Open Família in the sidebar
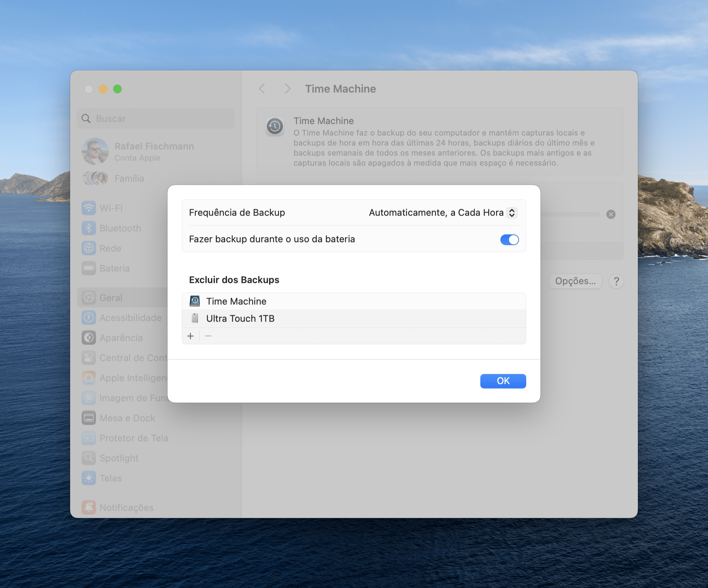This screenshot has height=588, width=708. 156,178
